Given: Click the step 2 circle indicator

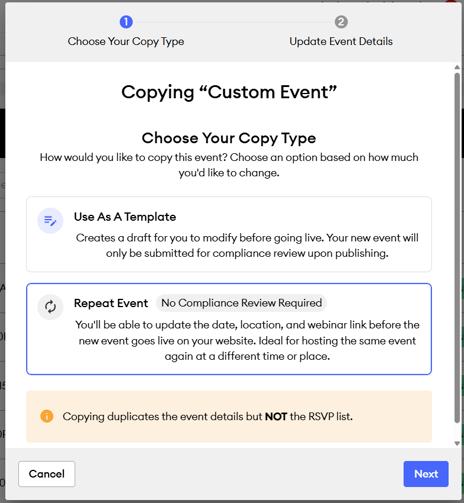Looking at the screenshot, I should point(341,22).
